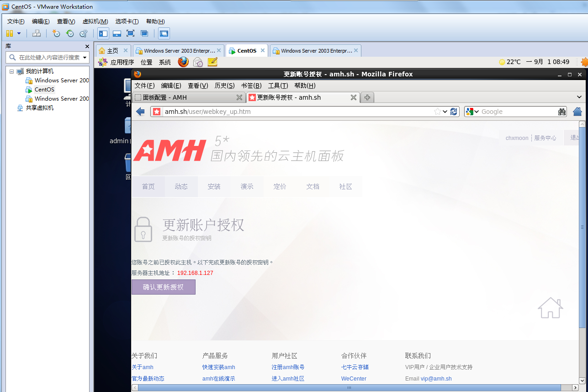Open the 快速安装amh link
The height and width of the screenshot is (392, 588).
point(218,367)
